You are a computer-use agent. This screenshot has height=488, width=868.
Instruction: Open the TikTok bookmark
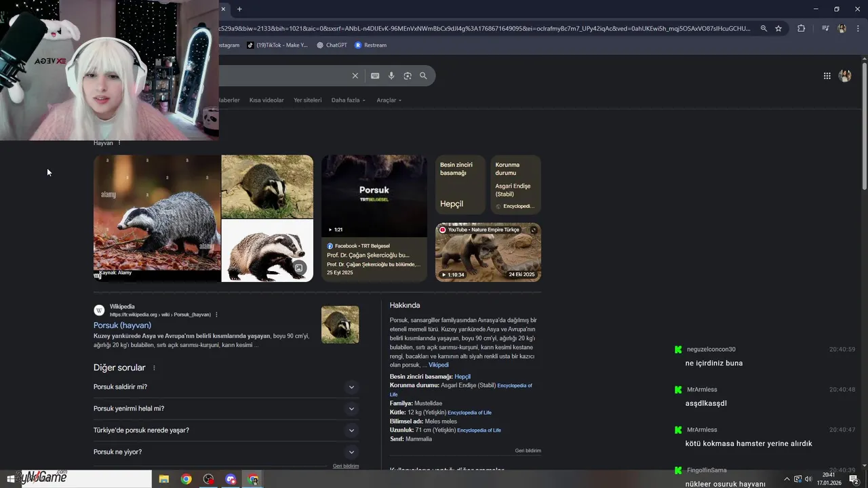click(x=277, y=45)
